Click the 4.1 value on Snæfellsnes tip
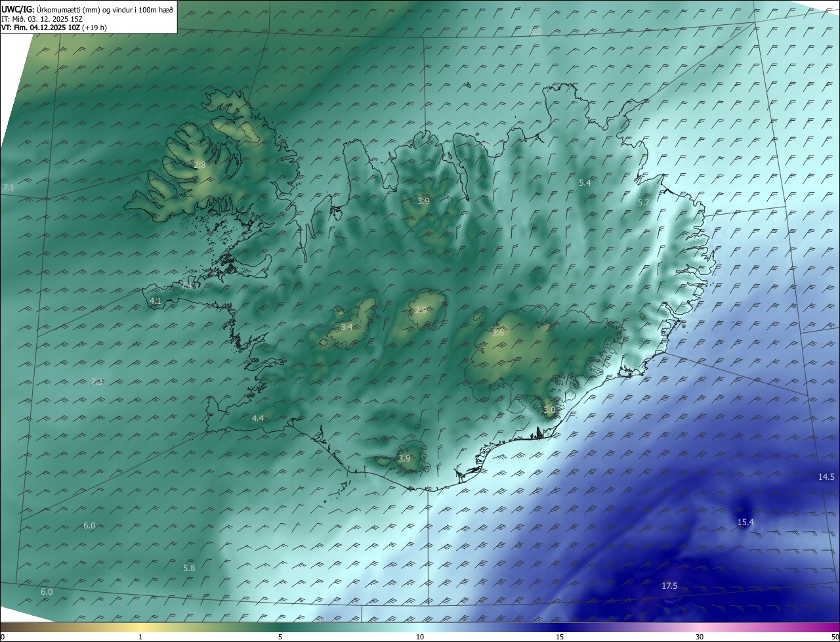The width and height of the screenshot is (840, 642). click(x=156, y=301)
